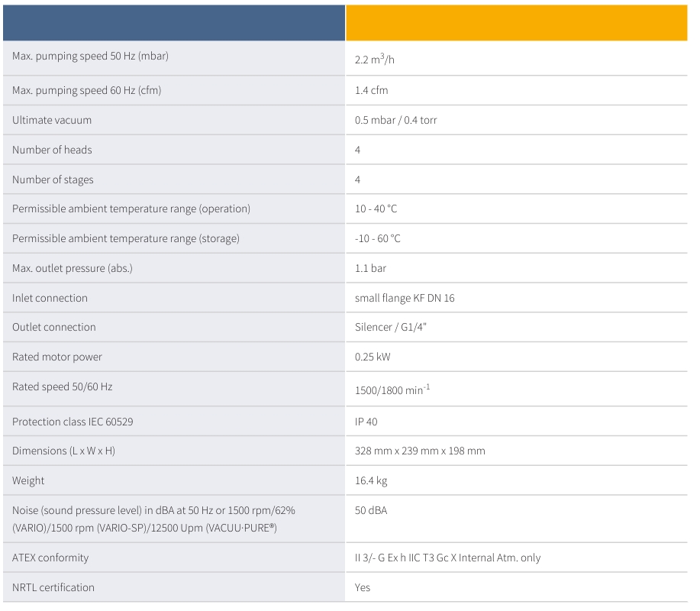The height and width of the screenshot is (611, 700).
Task: Select the 'Ultimate vacuum' row label
Action: pyautogui.click(x=52, y=120)
